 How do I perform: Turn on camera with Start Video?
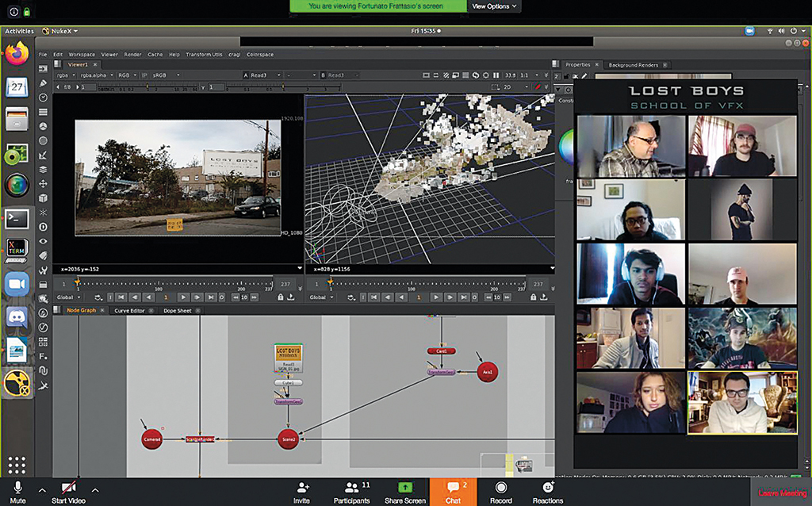click(68, 492)
